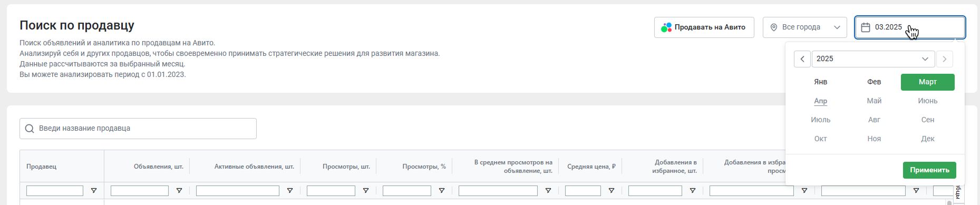980x205 pixels.
Task: Focus the Введи название продавца search field
Action: point(138,129)
